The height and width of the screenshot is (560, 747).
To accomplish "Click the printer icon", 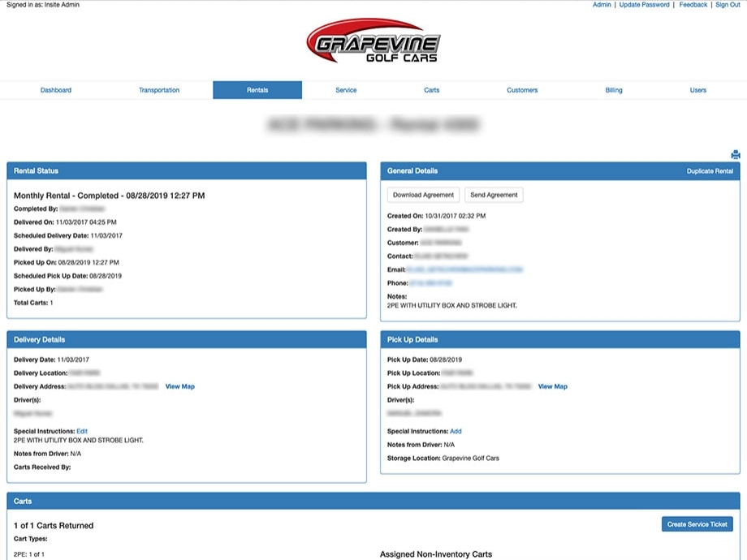I will pos(735,154).
